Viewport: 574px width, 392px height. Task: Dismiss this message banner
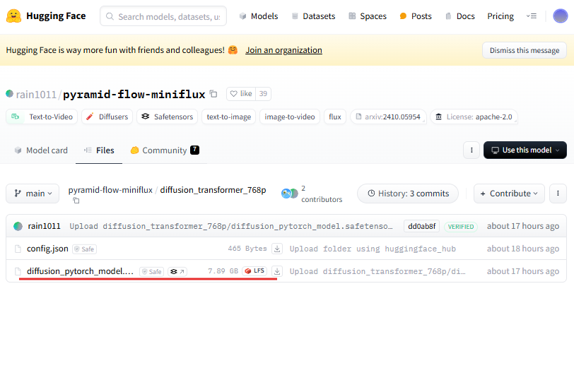point(525,50)
